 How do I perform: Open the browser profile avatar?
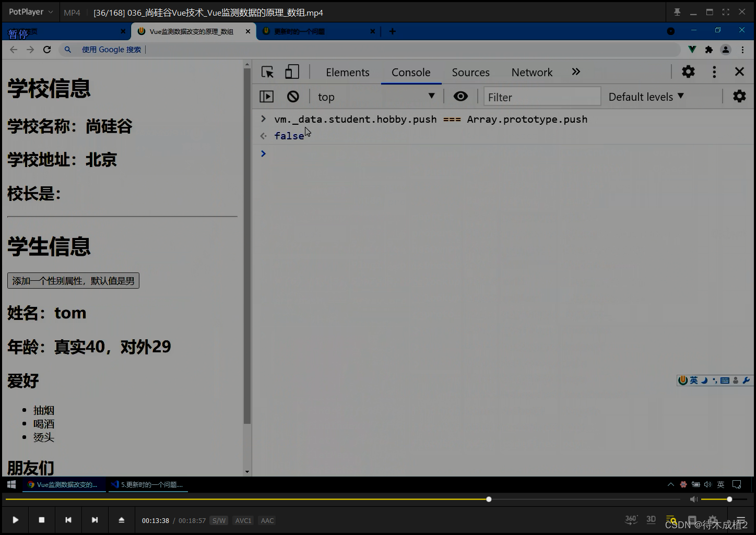(726, 50)
